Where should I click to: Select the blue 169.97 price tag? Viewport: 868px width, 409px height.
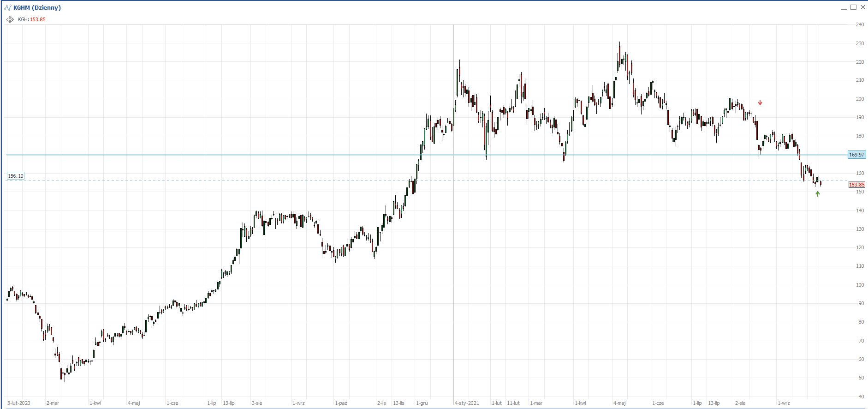tap(857, 155)
